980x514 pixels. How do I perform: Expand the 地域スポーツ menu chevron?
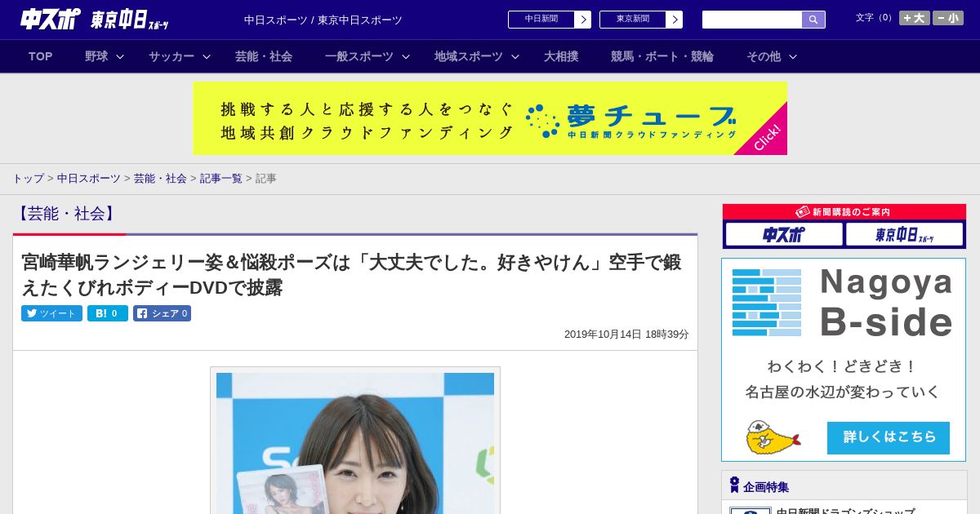[x=515, y=56]
